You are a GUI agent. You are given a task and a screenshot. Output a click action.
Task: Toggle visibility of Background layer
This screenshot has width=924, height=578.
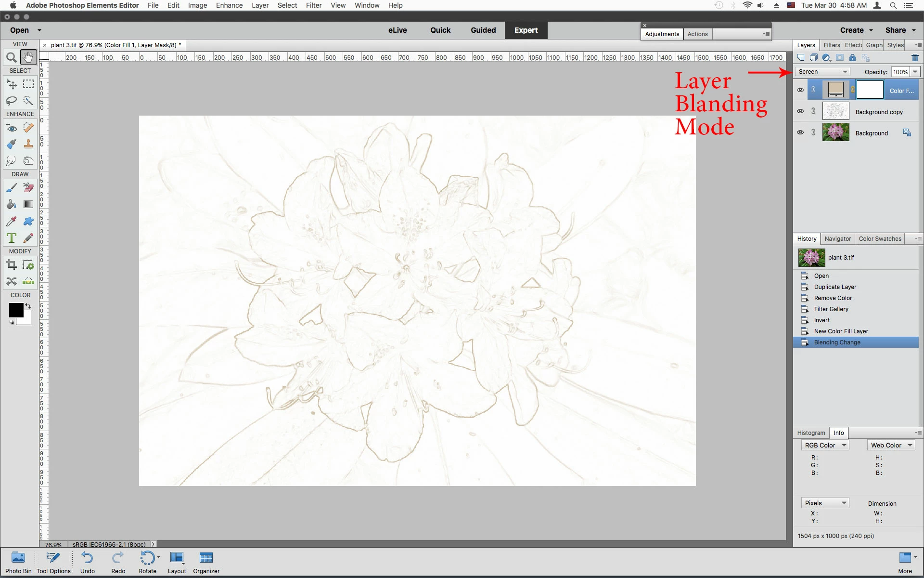(800, 132)
